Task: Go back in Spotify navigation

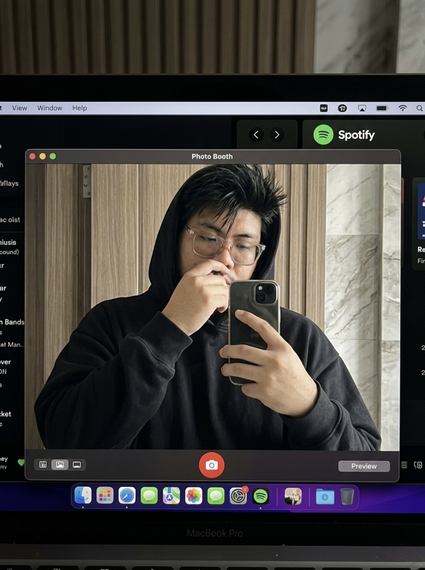Action: [256, 135]
